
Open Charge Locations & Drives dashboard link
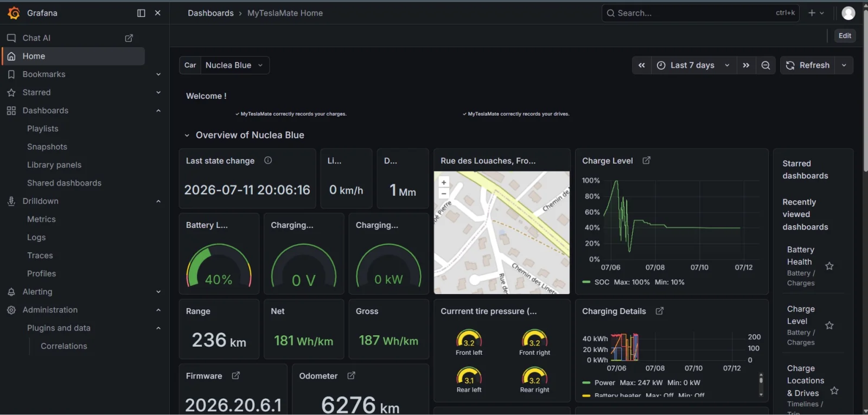[x=805, y=381]
